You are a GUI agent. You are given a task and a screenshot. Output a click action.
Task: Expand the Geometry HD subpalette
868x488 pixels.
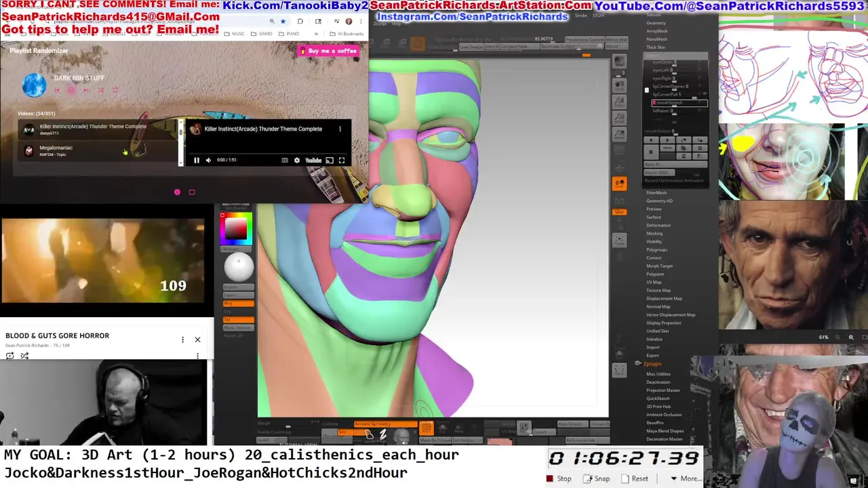659,201
